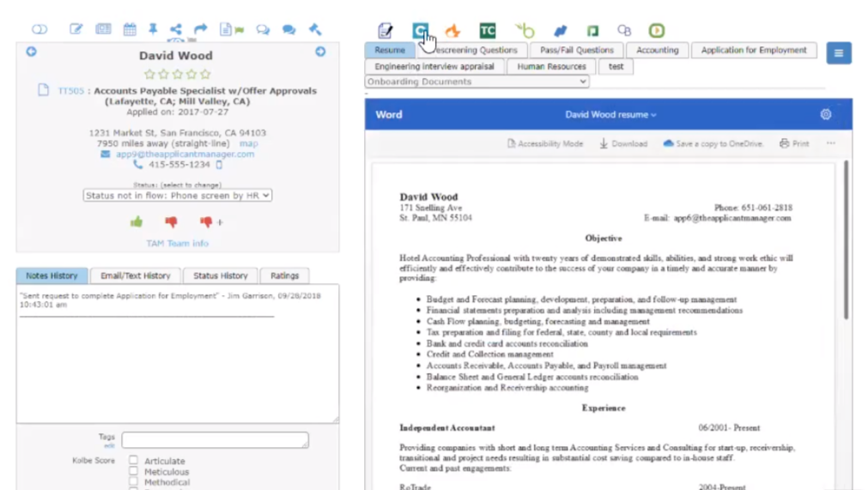The height and width of the screenshot is (490, 868).
Task: Open the TAM Team info link
Action: click(177, 244)
